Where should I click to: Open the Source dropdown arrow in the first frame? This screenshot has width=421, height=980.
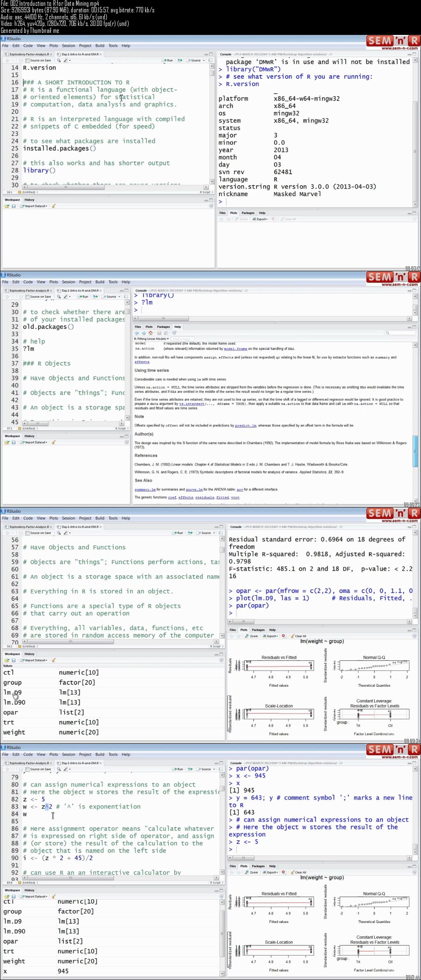[204, 60]
